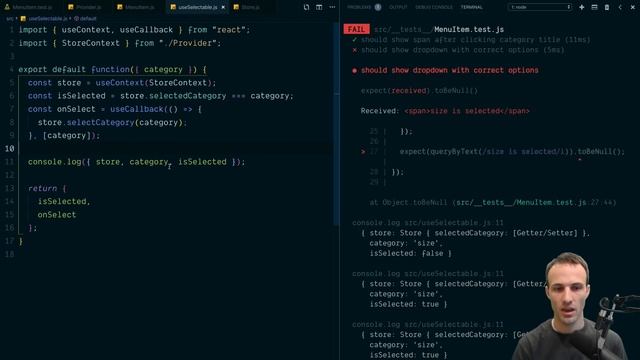
Task: Place cursor on the console.log line
Action: point(136,162)
